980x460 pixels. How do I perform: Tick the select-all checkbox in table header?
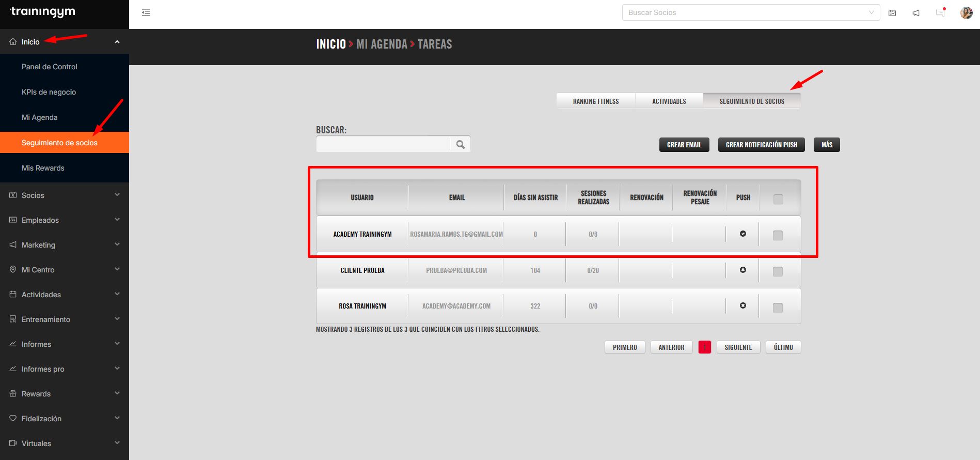click(x=778, y=199)
